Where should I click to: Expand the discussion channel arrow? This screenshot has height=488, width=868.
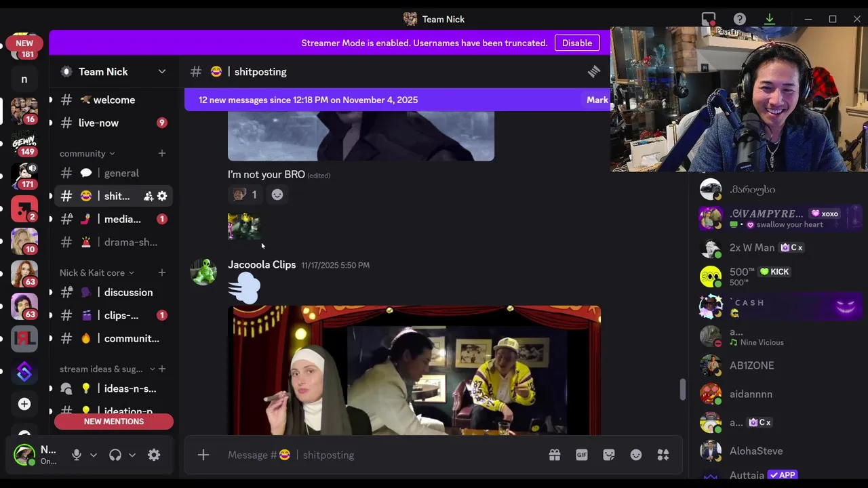[50, 292]
